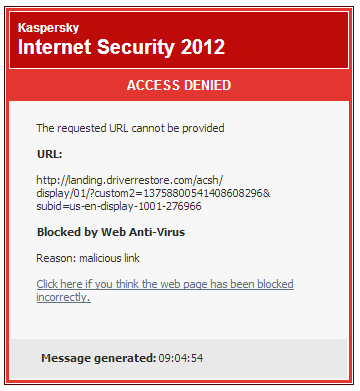
Task: Click the '2012' in the product title
Action: (203, 47)
